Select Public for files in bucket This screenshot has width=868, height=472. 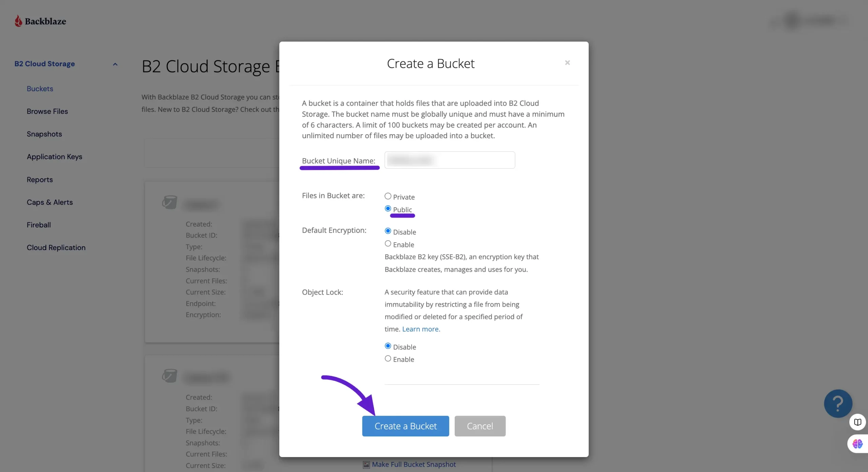(388, 209)
